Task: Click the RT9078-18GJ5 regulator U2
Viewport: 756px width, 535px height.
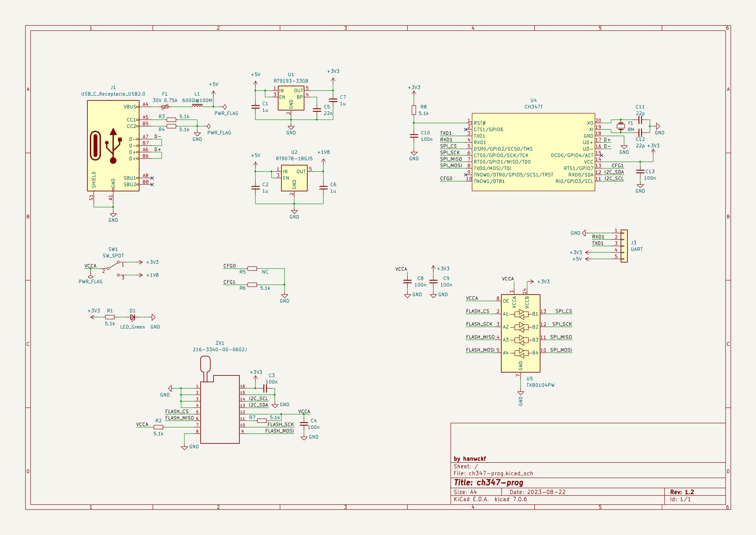Action: 294,178
